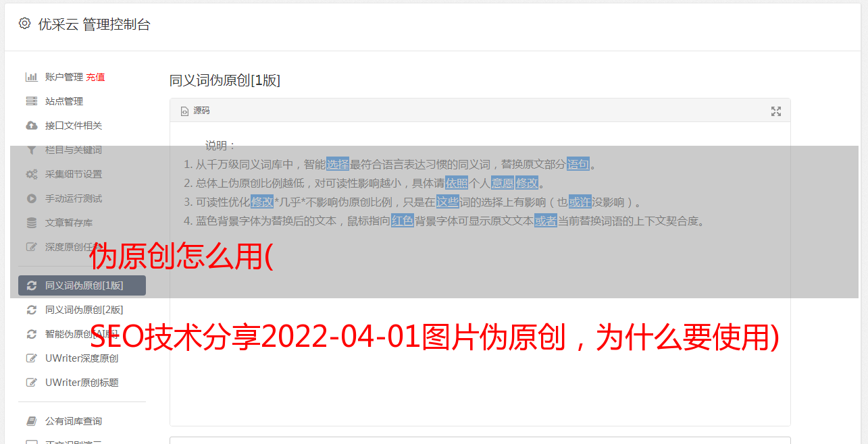Click the server icon beside 站点管理

point(31,101)
